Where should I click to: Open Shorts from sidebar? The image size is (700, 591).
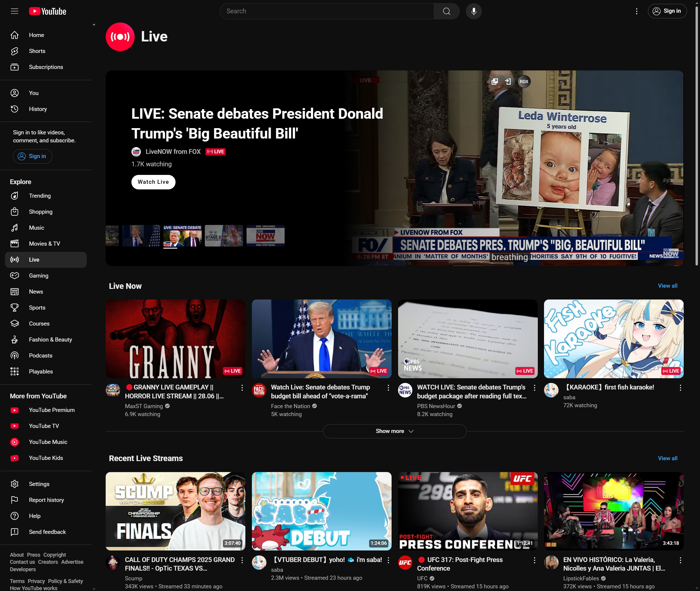46,51
